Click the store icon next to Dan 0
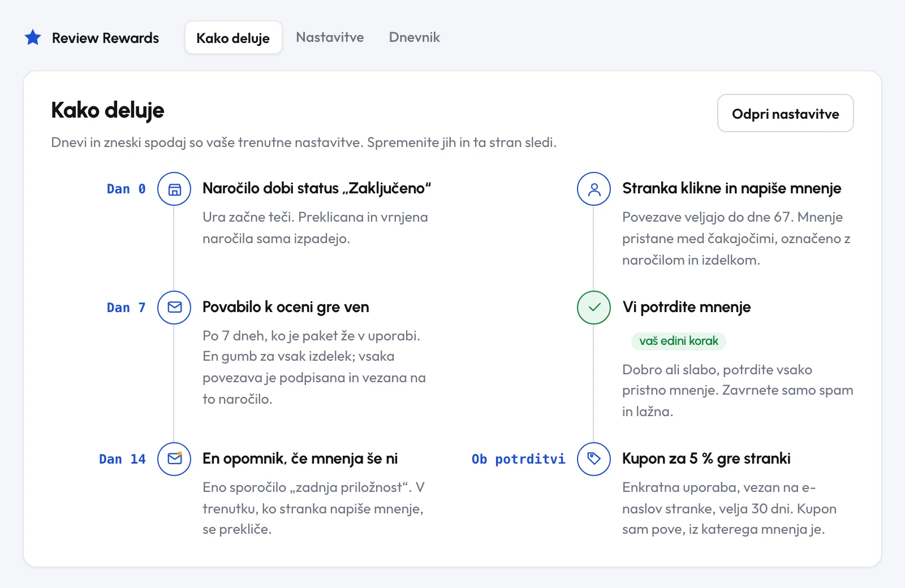Screen dimensions: 905x588 174,189
